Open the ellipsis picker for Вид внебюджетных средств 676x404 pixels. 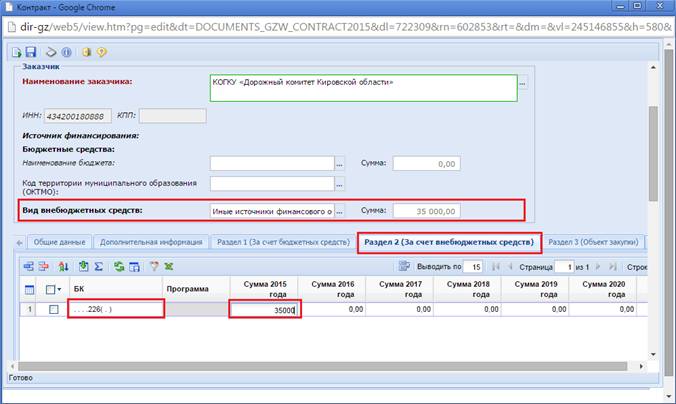(x=340, y=211)
